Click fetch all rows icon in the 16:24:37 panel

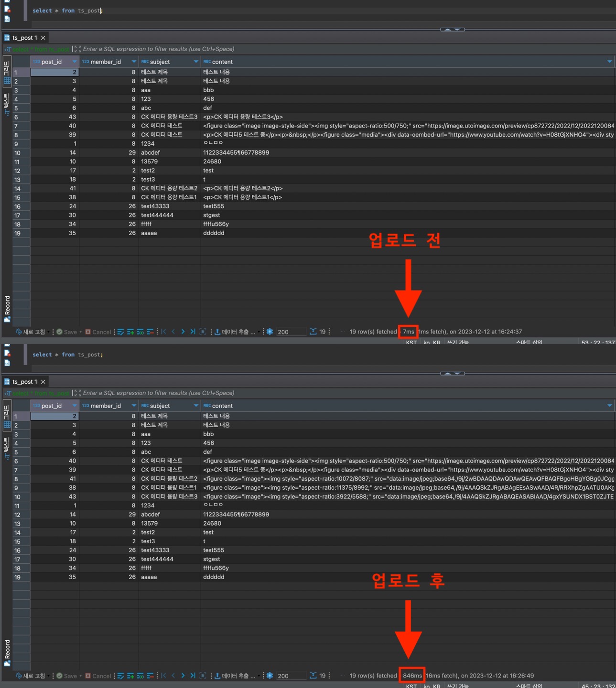click(x=203, y=332)
